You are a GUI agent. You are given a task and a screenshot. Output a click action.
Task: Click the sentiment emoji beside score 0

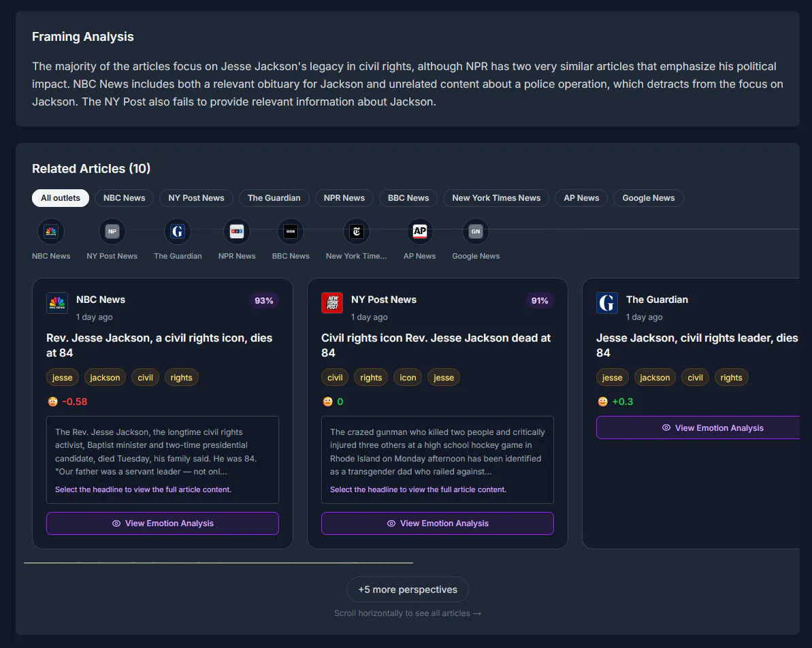click(x=327, y=402)
